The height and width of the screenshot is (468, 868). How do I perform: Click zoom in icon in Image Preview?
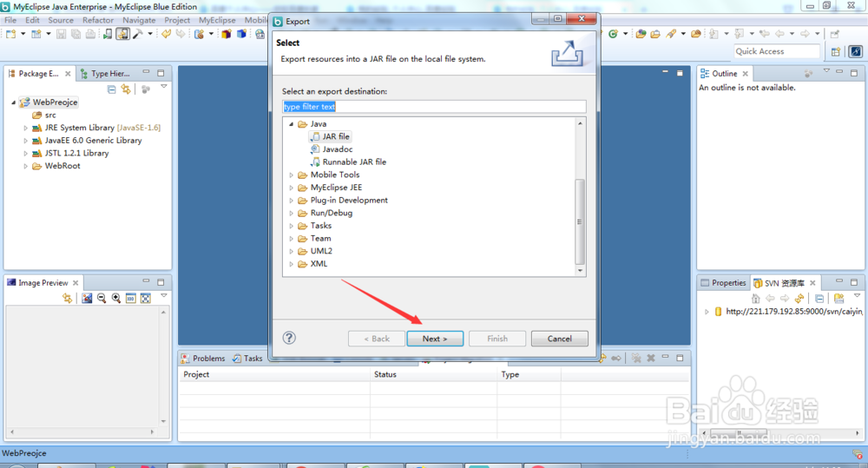click(x=116, y=299)
